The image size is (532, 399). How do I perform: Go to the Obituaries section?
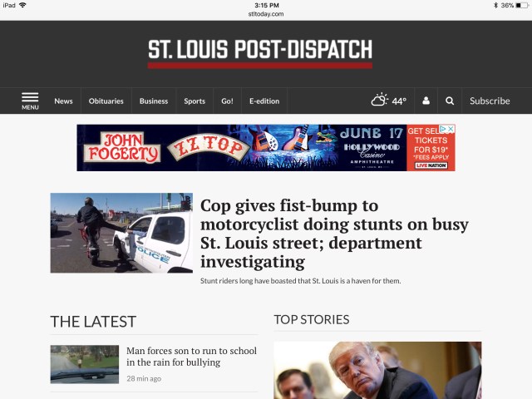coord(106,101)
